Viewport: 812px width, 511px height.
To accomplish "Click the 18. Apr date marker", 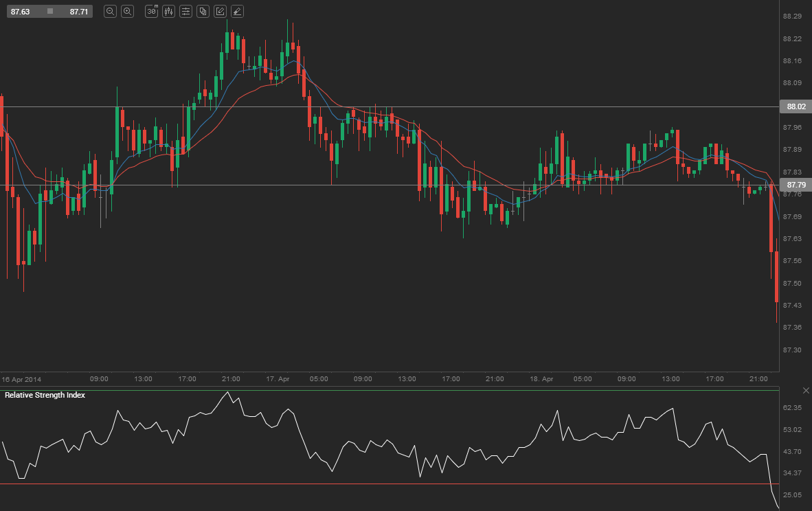I will (541, 378).
